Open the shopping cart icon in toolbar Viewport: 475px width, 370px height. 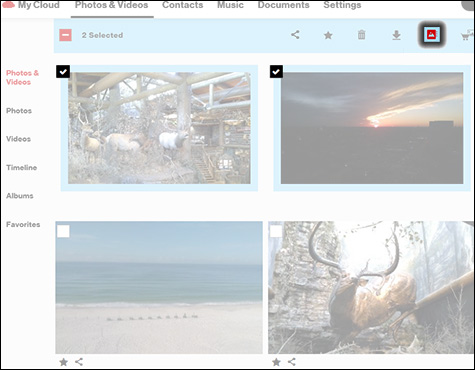coord(467,35)
